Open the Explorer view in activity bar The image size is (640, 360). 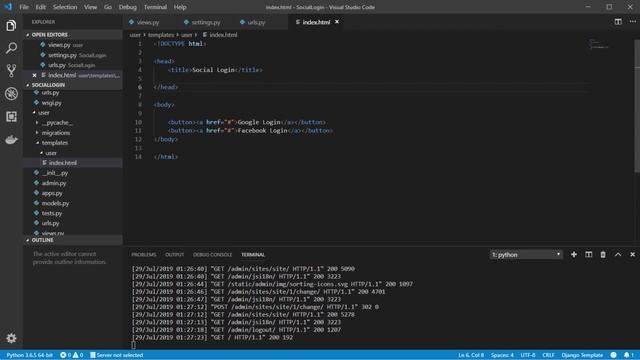point(11,26)
